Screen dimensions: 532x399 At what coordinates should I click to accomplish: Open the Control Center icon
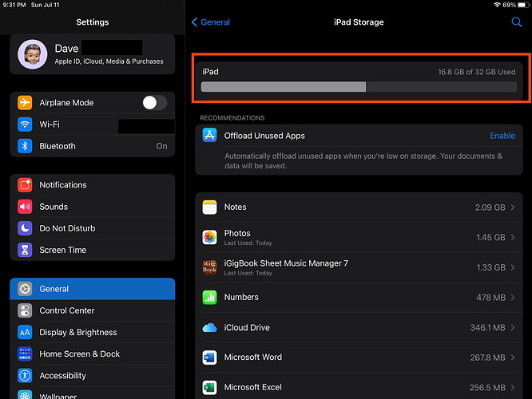25,310
